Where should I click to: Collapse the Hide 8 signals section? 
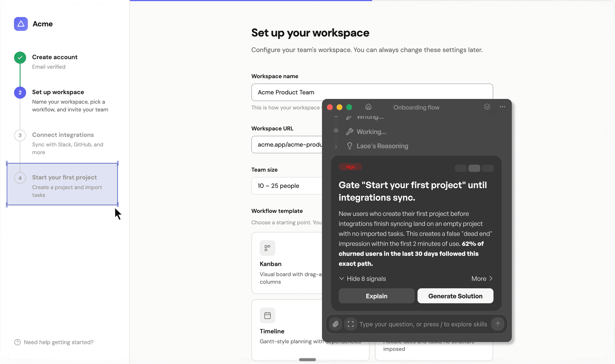point(362,279)
